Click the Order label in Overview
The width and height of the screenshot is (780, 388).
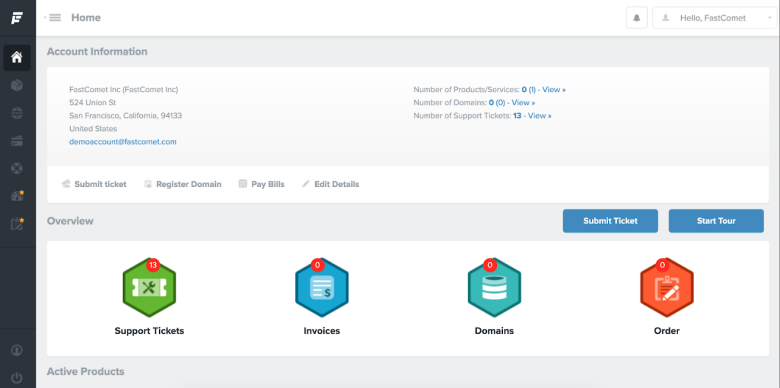667,331
